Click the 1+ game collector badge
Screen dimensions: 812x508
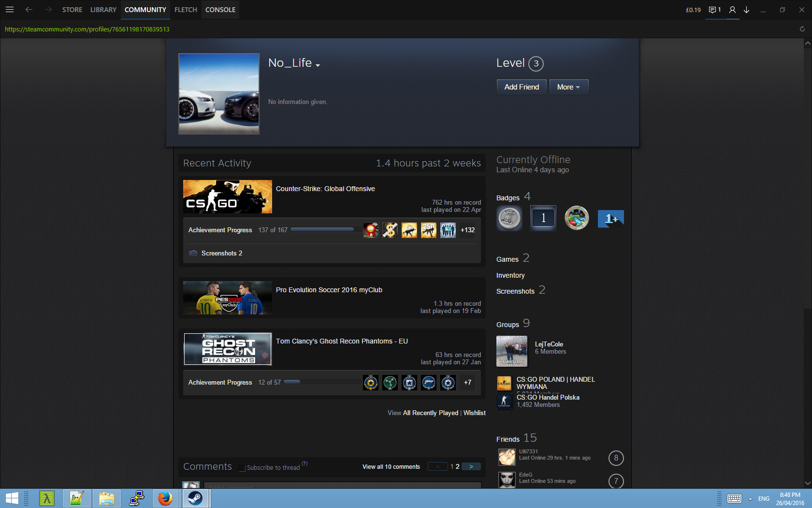click(610, 219)
